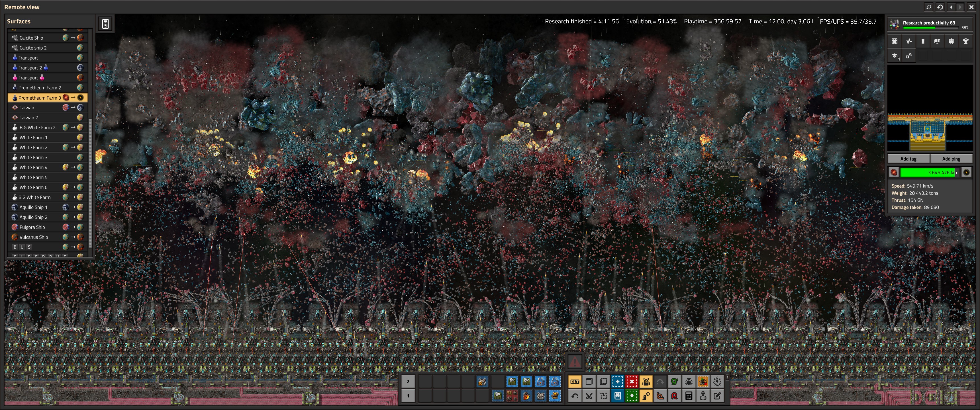Image resolution: width=980 pixels, height=410 pixels.
Task: Select quickbar row 2 button
Action: click(x=408, y=382)
